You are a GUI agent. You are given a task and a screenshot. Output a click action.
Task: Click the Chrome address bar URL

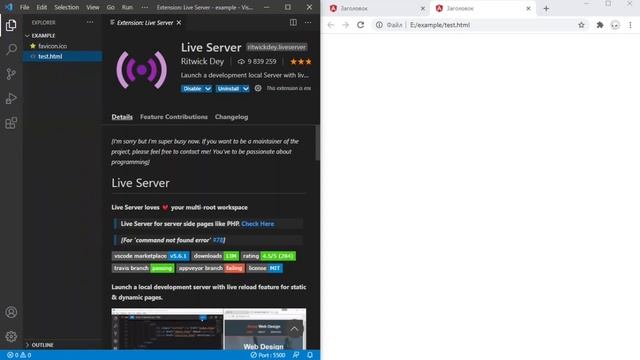[x=440, y=25]
